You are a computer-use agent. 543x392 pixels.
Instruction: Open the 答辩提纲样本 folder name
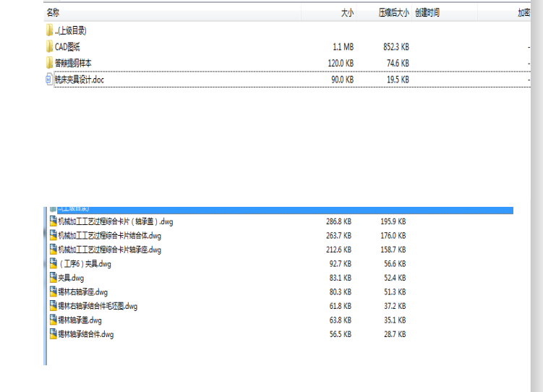(73, 63)
